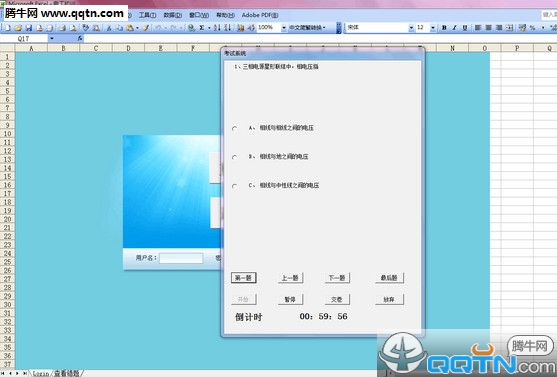Pick answer option C radio button
The image size is (557, 377).
tap(234, 186)
